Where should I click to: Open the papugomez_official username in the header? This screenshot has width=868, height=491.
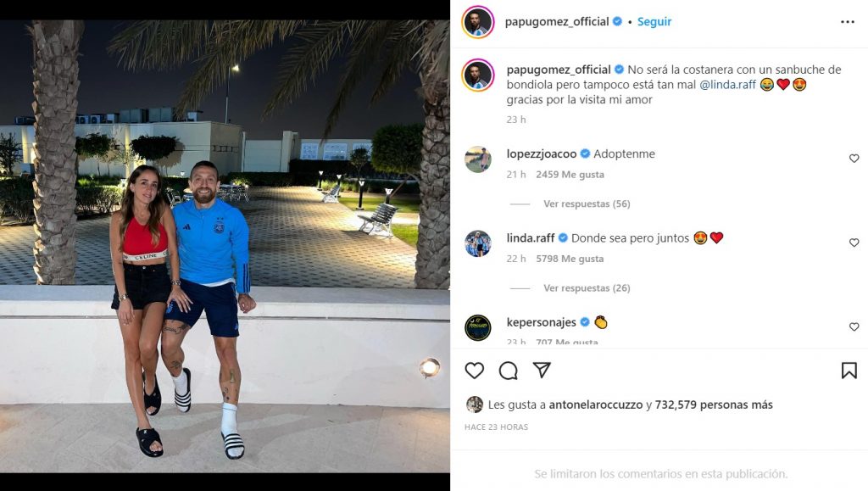[557, 21]
